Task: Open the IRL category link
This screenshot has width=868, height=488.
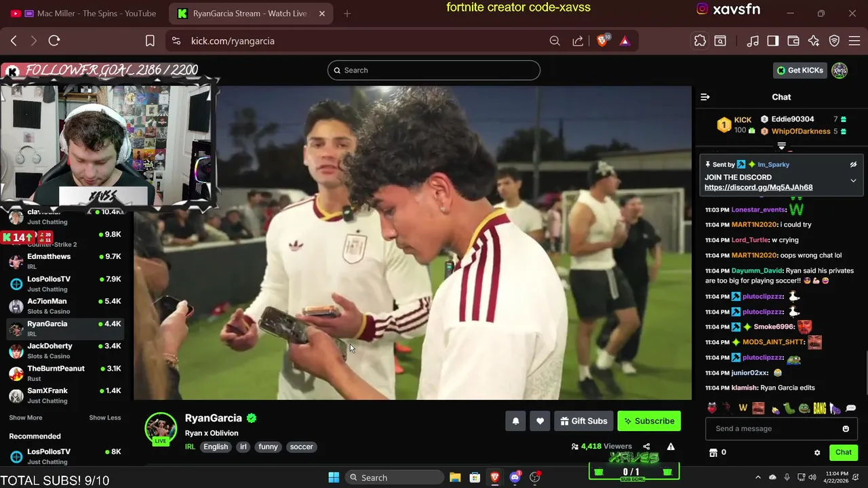Action: tap(190, 447)
